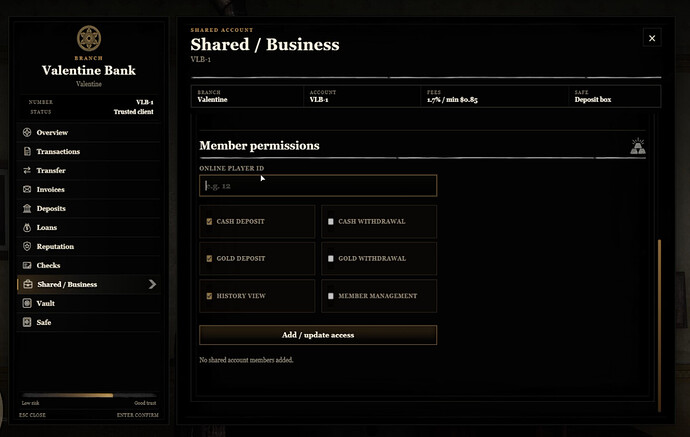This screenshot has width=690, height=437.
Task: Toggle the Cash Withdrawal permission checkbox
Action: click(330, 221)
